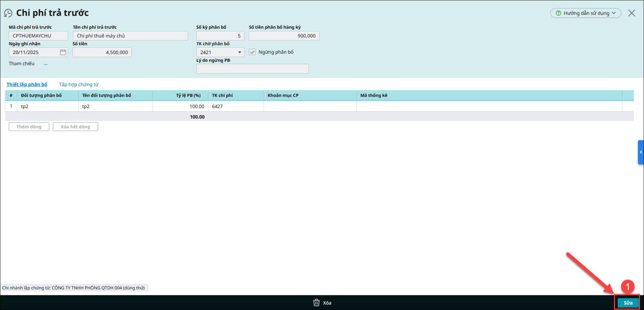Click the Số tiền field showing 4,500,000
The width and height of the screenshot is (644, 310).
pos(102,52)
